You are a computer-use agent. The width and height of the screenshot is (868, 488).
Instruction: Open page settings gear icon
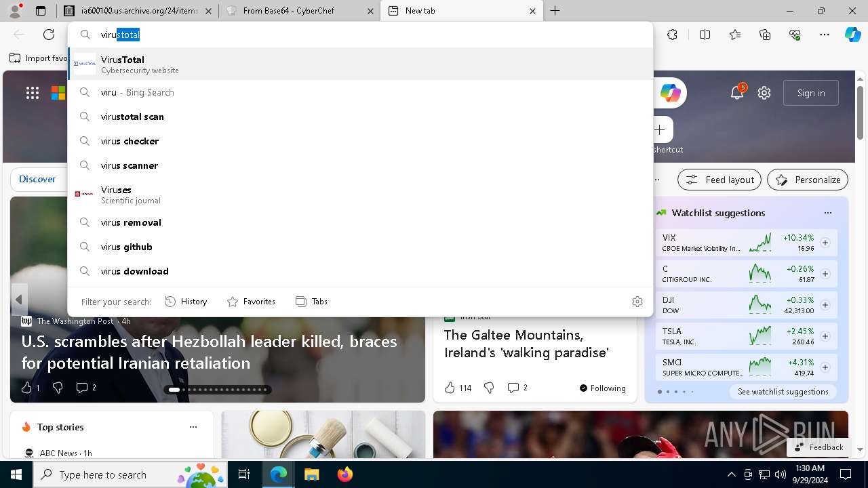(764, 93)
